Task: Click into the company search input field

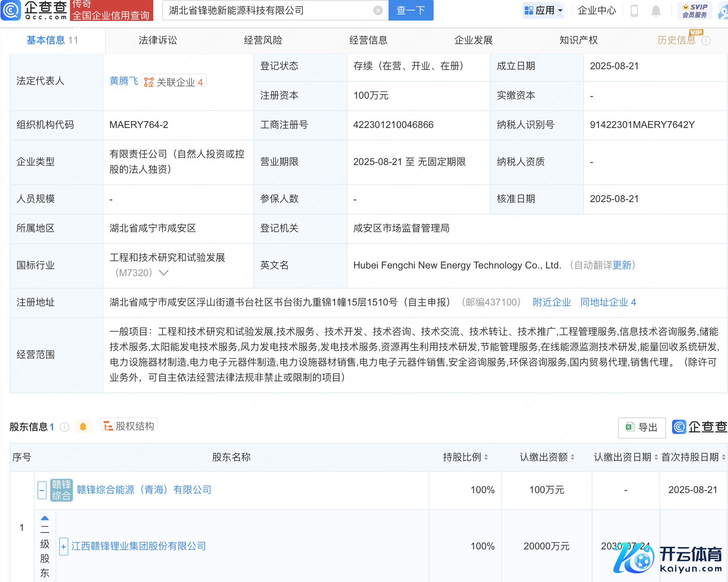Action: pos(269,10)
